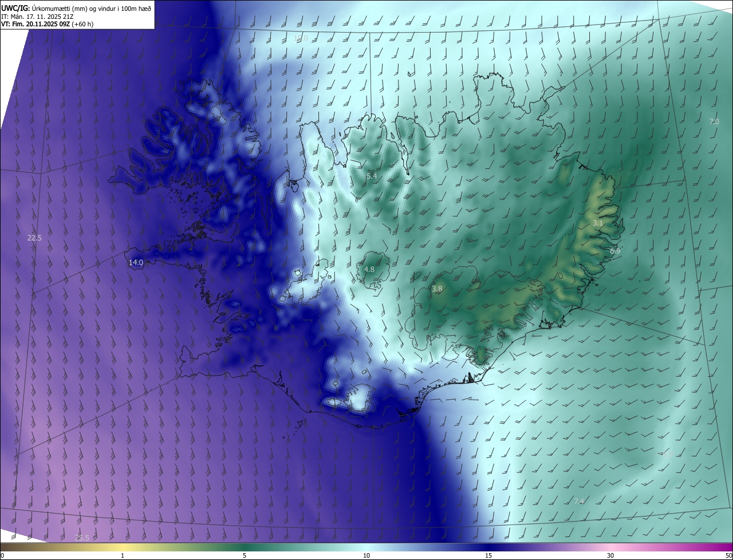Click the 7.0 value label on the map
Viewport: 733px width, 560px height.
tap(714, 121)
